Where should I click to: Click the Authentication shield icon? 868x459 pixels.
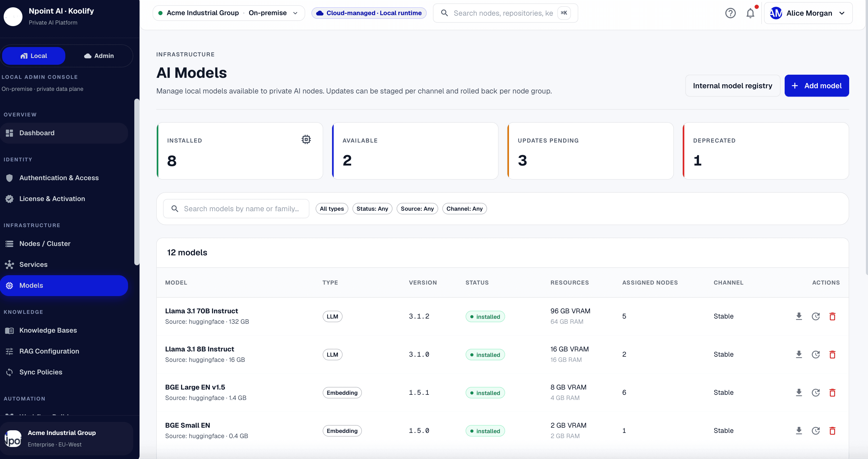[9, 178]
